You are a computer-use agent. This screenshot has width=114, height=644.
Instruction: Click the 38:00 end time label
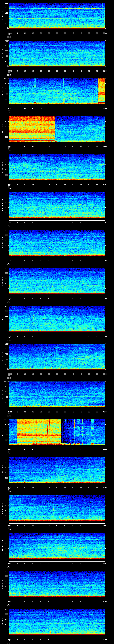tap(105, 336)
